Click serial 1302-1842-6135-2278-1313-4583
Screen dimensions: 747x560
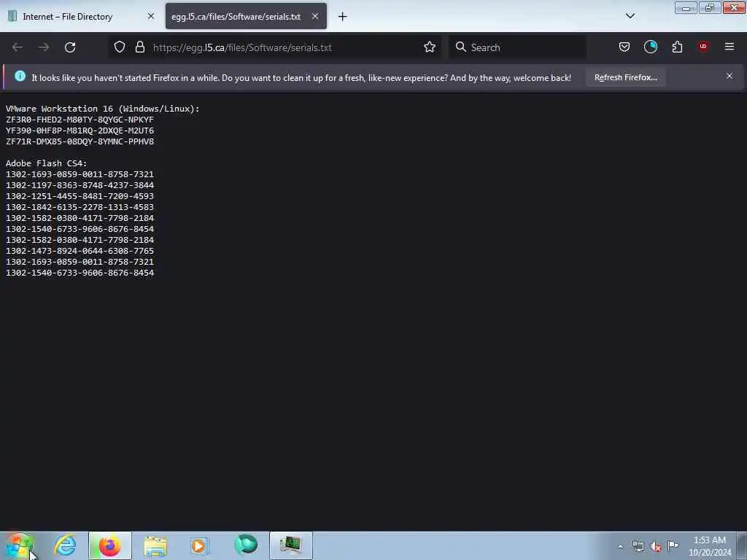click(x=80, y=208)
